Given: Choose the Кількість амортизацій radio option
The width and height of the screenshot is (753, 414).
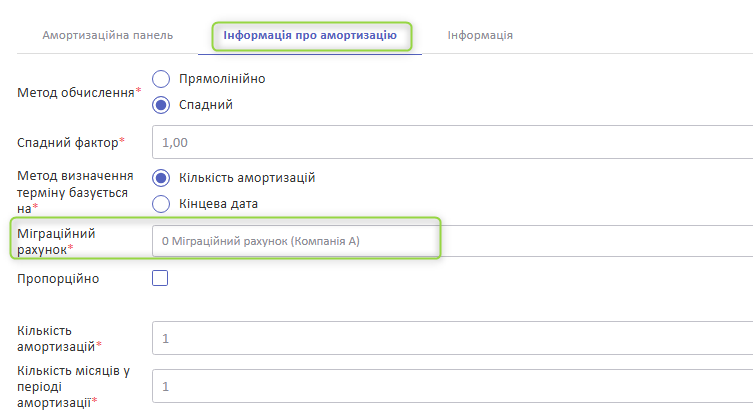Looking at the screenshot, I should [161, 178].
